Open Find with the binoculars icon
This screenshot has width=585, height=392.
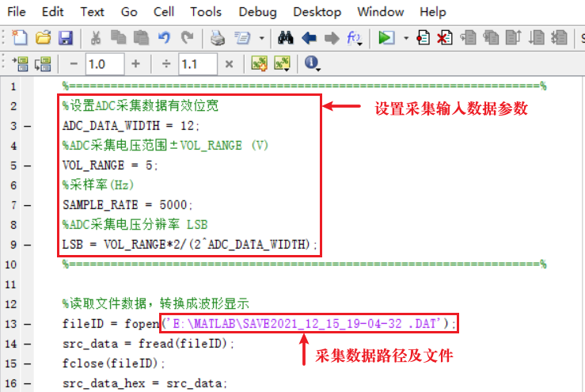[287, 38]
